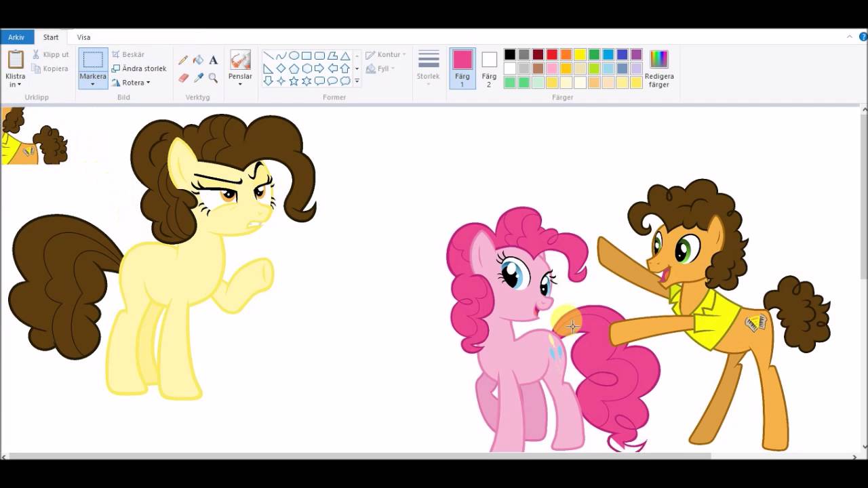Screen dimensions: 868x488
Task: Click the Klistra in paste icon
Action: (16, 60)
